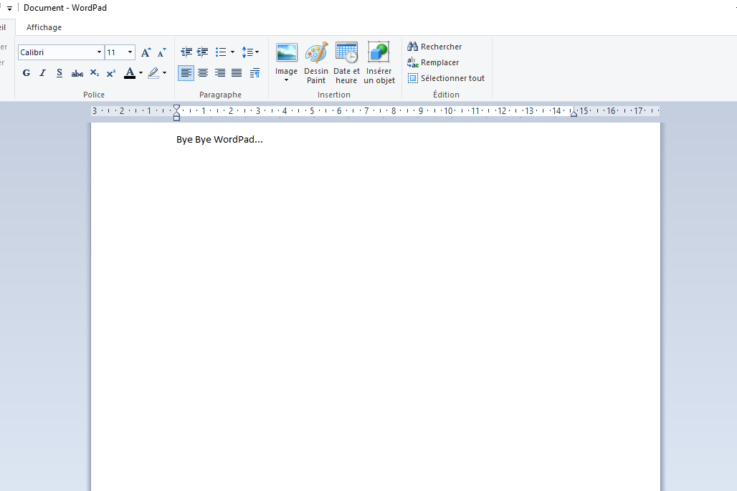Apply subscript formatting
This screenshot has width=737, height=491.
(x=94, y=73)
